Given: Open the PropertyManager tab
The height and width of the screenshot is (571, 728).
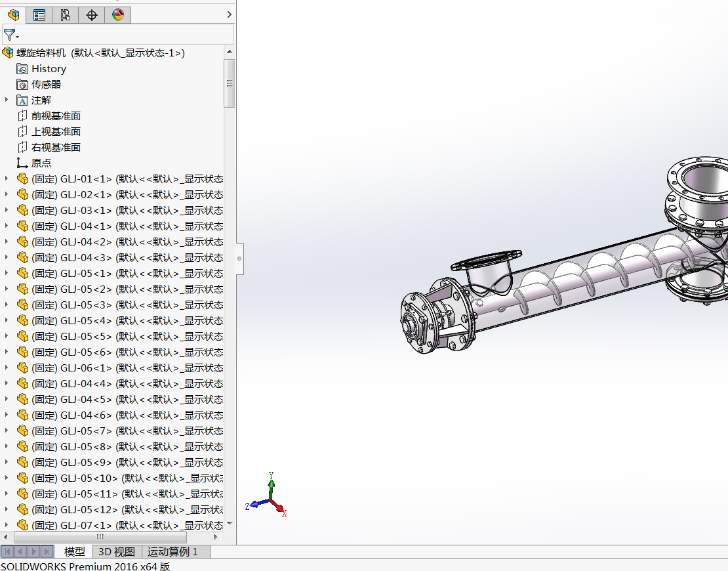Looking at the screenshot, I should [x=39, y=15].
